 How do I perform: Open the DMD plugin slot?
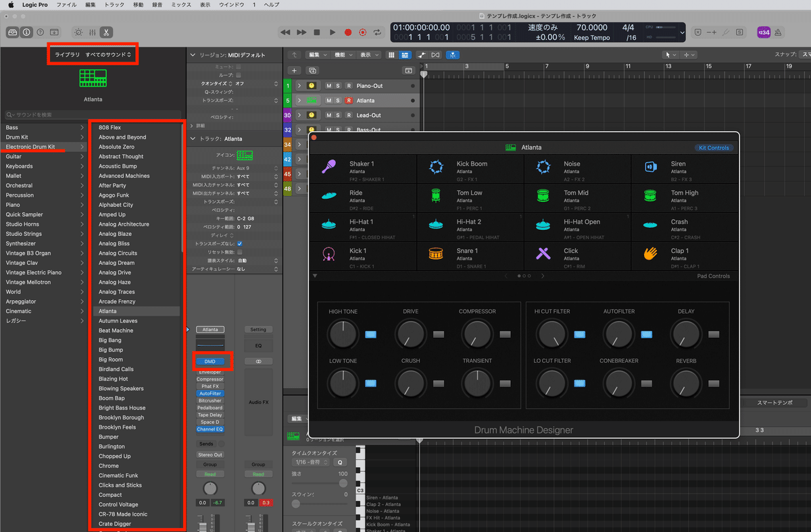click(210, 361)
